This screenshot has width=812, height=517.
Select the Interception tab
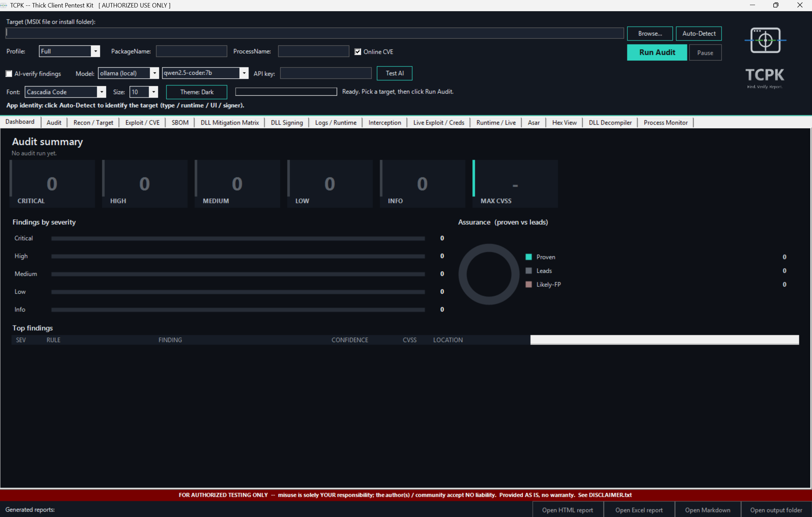(x=385, y=123)
